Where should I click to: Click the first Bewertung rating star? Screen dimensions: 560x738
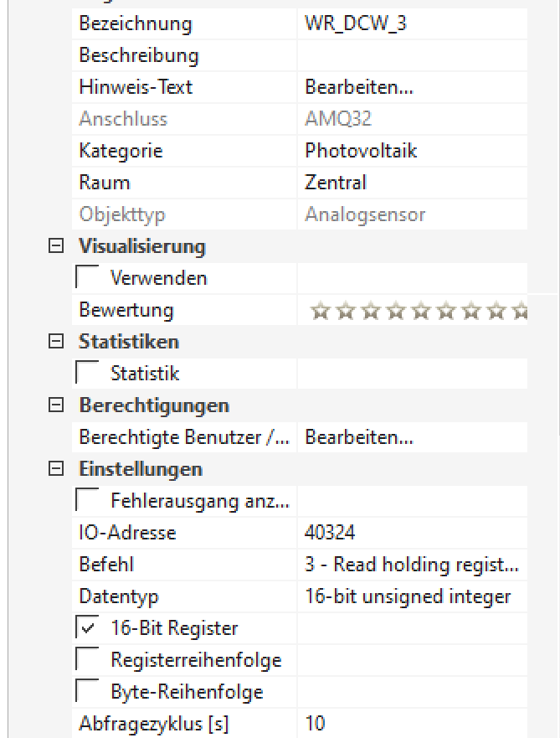[319, 311]
